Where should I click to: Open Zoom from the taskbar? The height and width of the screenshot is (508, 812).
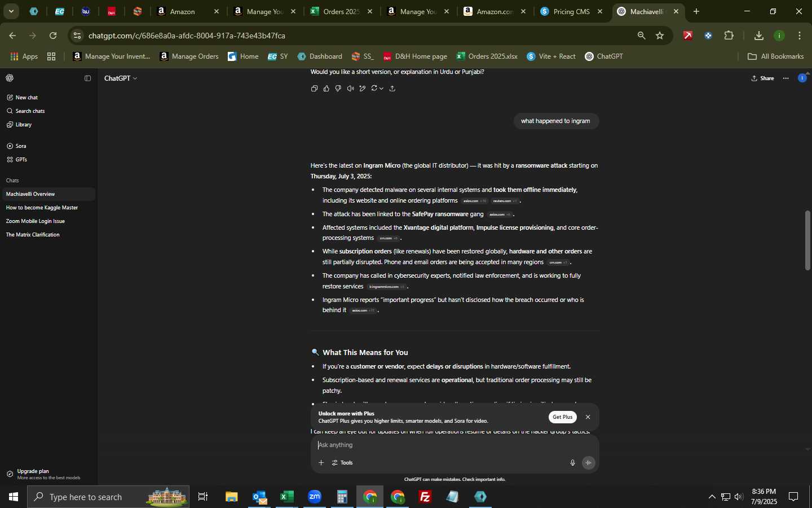(x=315, y=497)
